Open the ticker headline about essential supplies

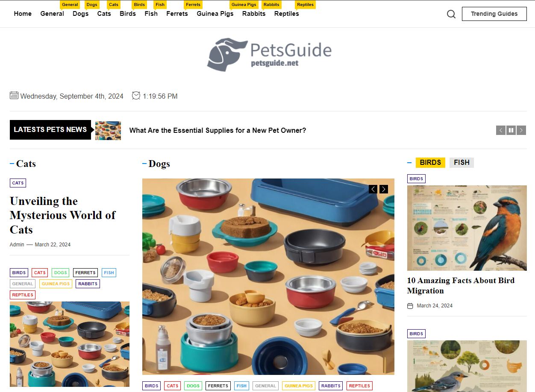(218, 131)
